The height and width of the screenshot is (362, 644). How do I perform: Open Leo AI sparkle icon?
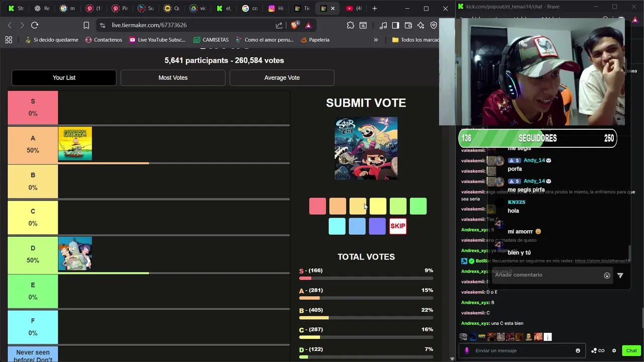421,25
